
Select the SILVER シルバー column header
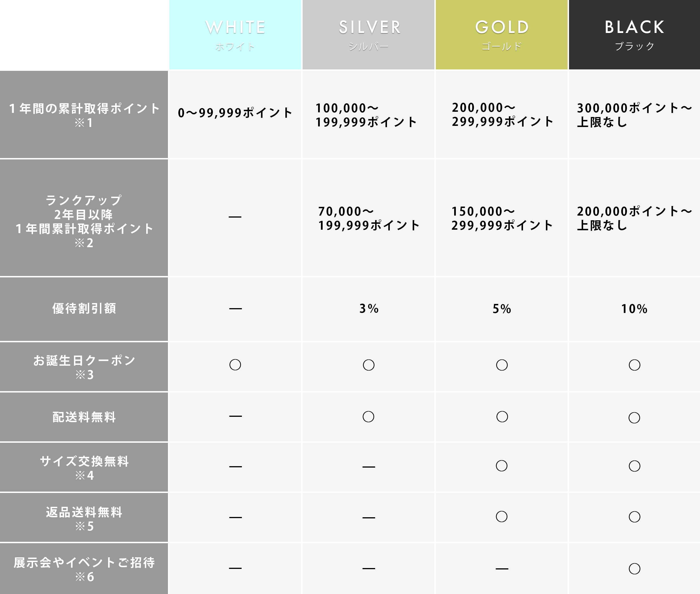tap(369, 35)
